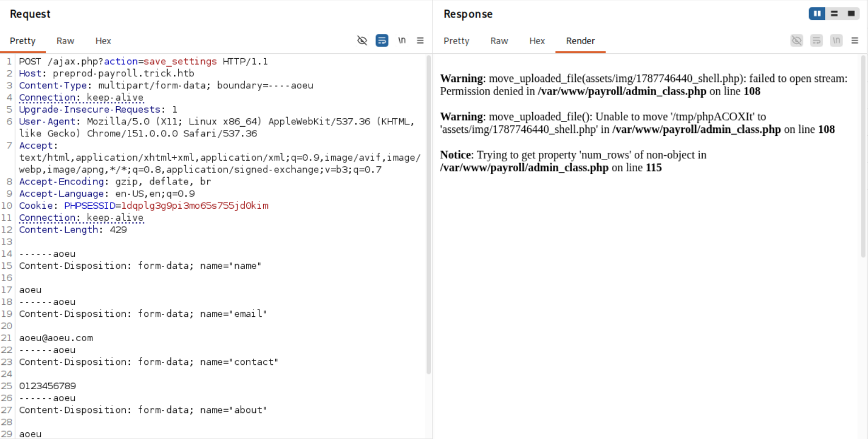
Task: Click the POST /ajax.php request line
Action: click(x=143, y=61)
